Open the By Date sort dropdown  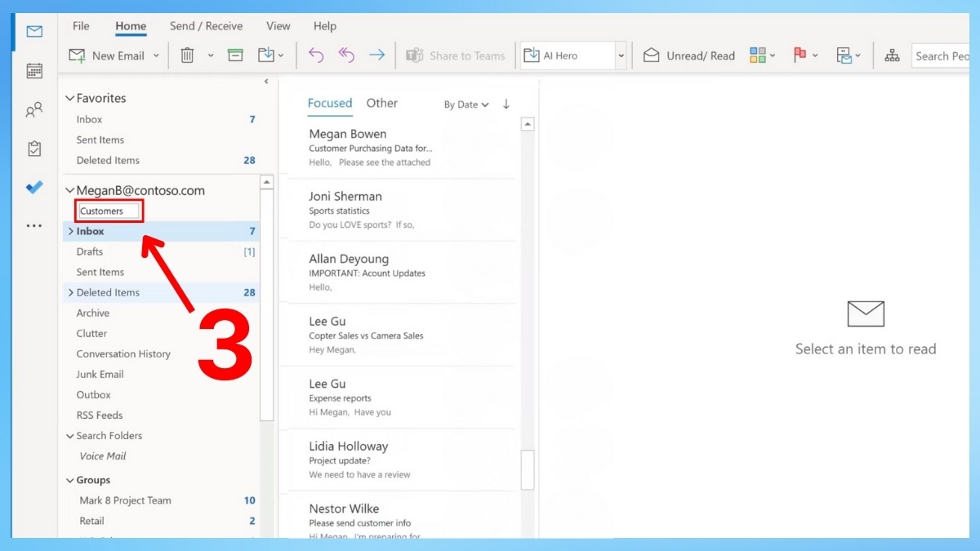coord(466,104)
